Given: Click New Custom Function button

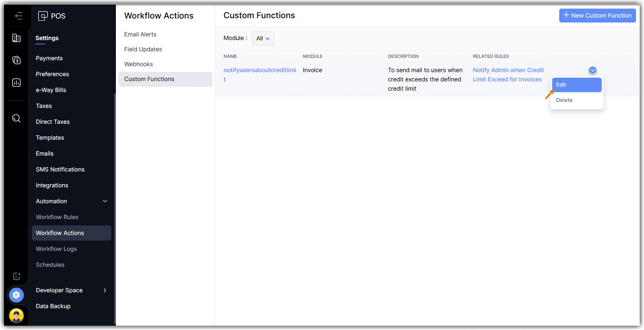Looking at the screenshot, I should coord(597,16).
